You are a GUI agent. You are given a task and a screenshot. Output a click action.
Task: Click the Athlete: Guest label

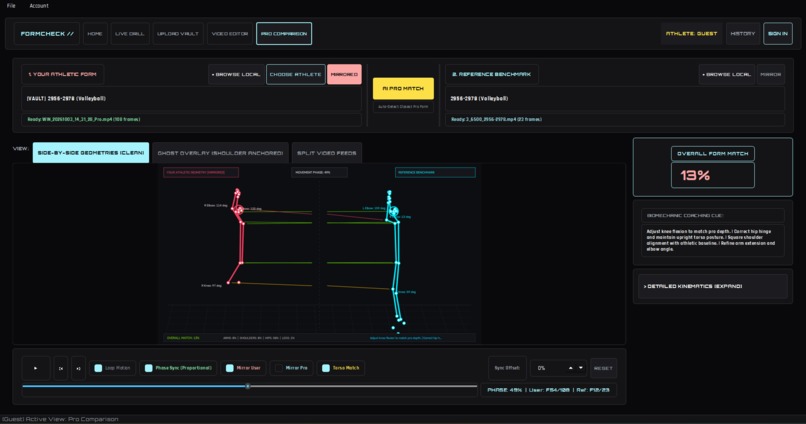(691, 33)
